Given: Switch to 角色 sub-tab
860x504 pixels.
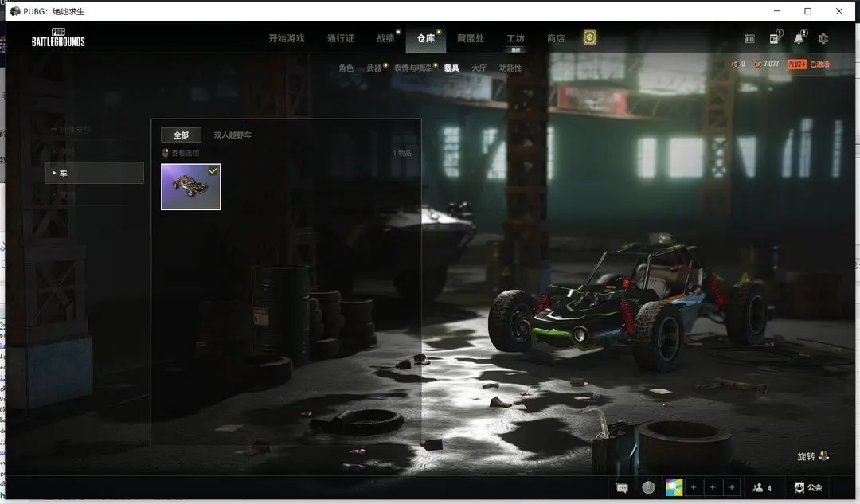Looking at the screenshot, I should (346, 68).
